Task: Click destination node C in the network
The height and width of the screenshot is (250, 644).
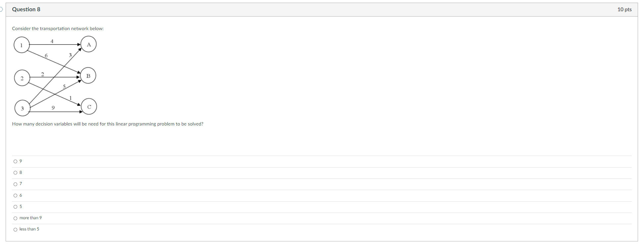Action: pyautogui.click(x=89, y=106)
